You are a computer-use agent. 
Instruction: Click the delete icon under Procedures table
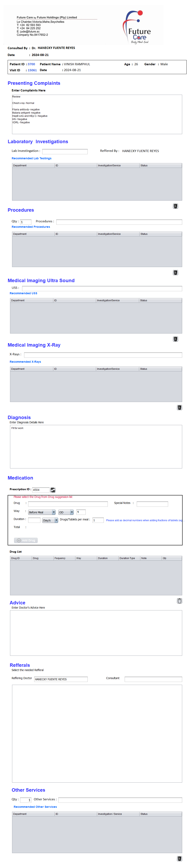click(x=175, y=273)
